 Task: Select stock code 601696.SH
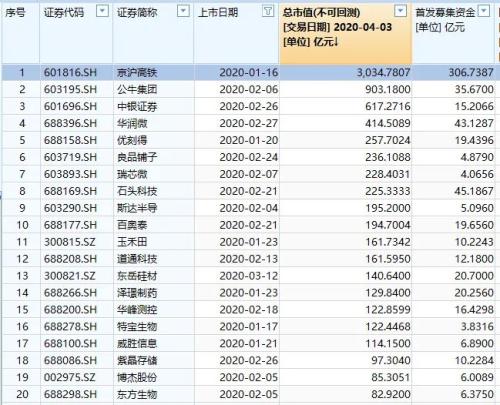[x=70, y=106]
